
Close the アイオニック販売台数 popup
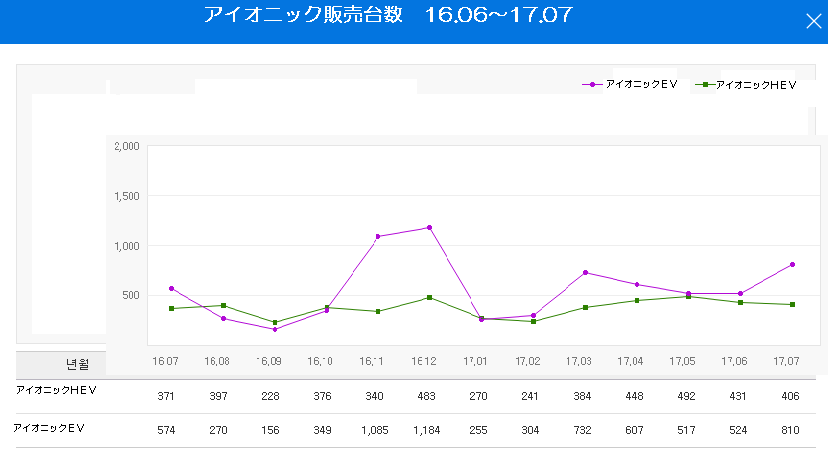tap(814, 21)
